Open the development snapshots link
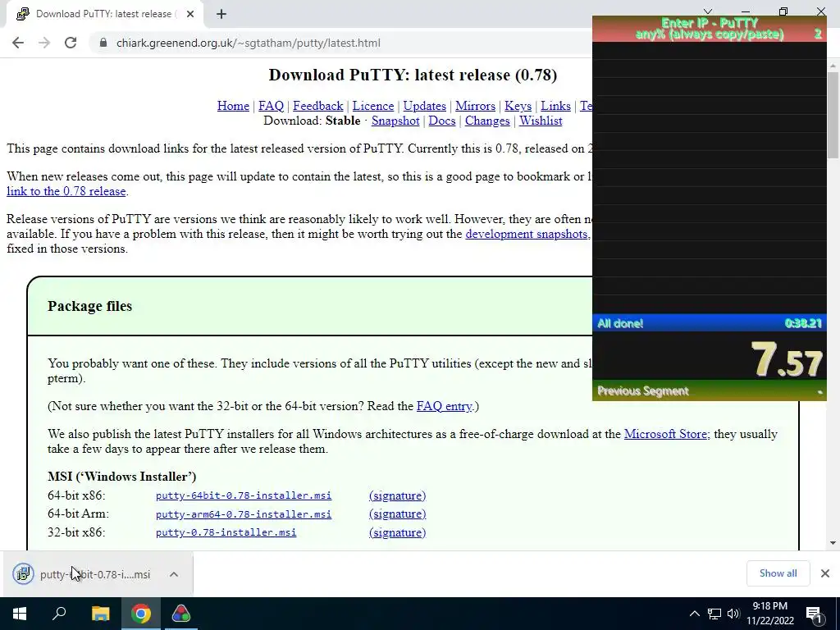Image resolution: width=840 pixels, height=630 pixels. (x=527, y=234)
